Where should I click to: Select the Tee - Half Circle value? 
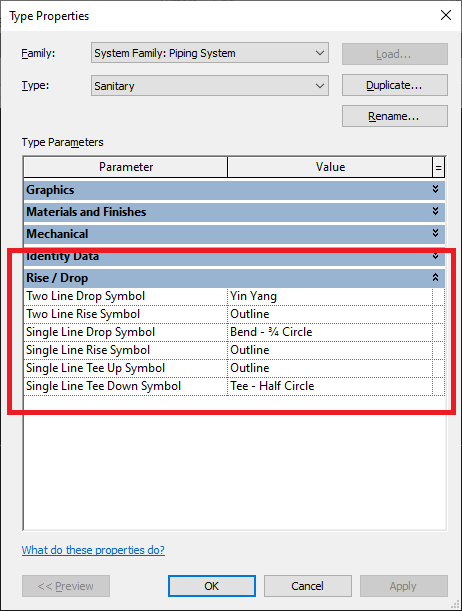330,386
